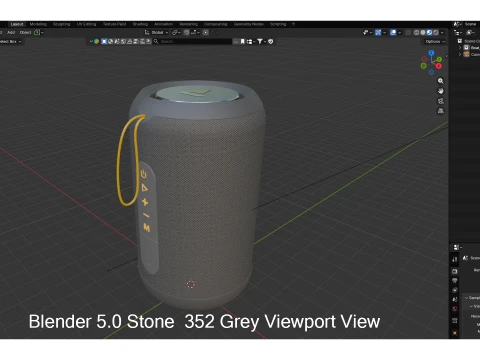Viewport: 480px width, 360px height.
Task: Toggle X-ray mode
Action: click(408, 32)
